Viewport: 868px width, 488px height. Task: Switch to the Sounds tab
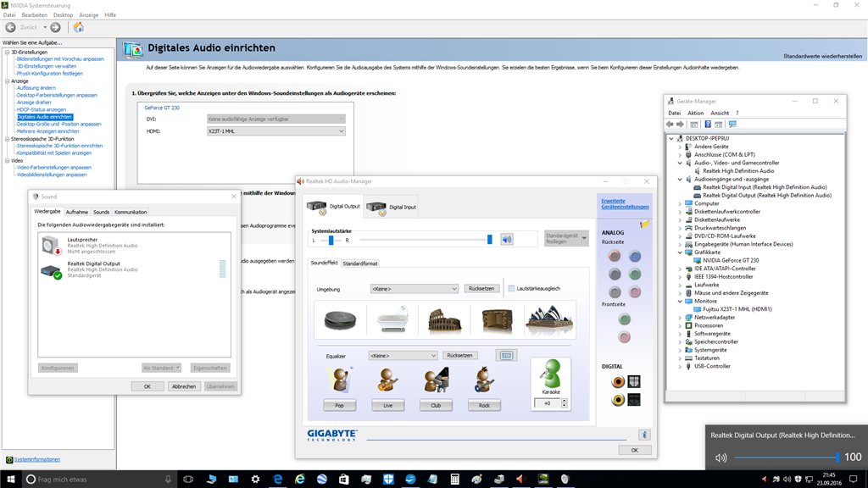pyautogui.click(x=102, y=212)
